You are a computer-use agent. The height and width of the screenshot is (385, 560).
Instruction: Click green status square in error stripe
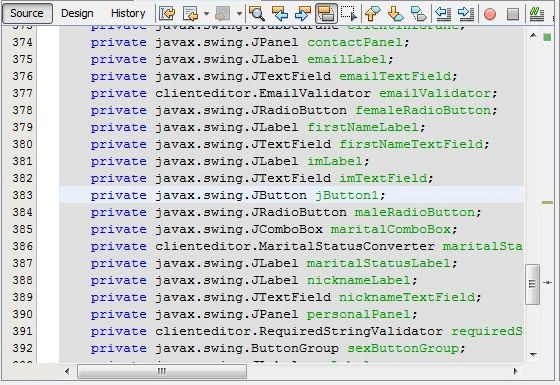pyautogui.click(x=547, y=37)
